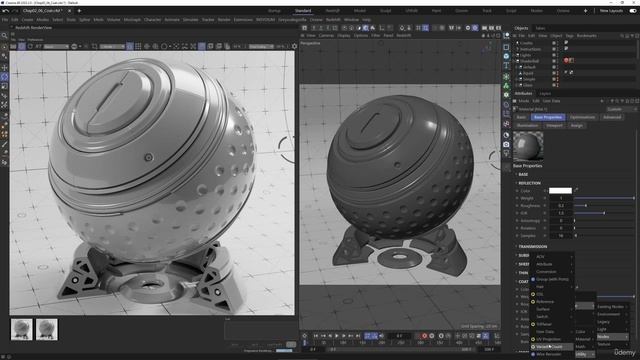
Task: Click the OSL node entry icon
Action: pyautogui.click(x=533, y=294)
